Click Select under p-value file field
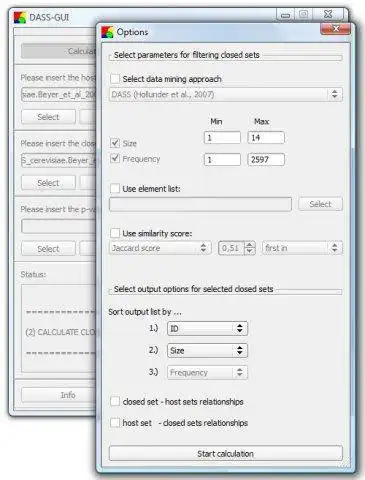The image size is (365, 480). (48, 249)
